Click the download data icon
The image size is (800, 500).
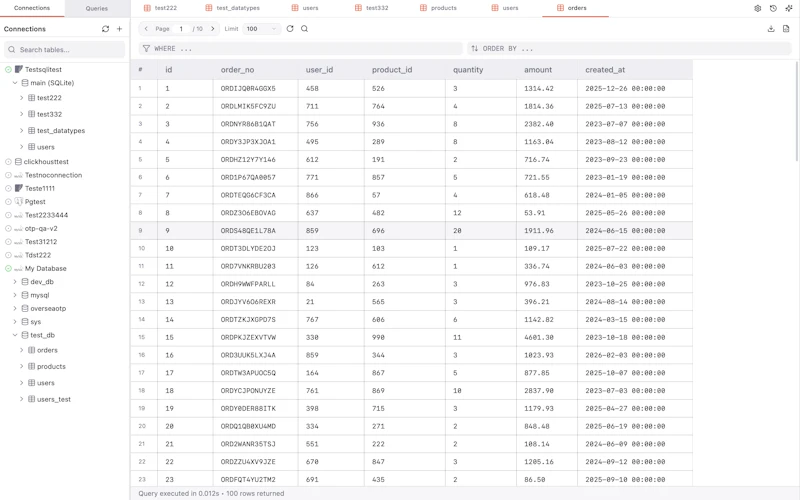click(771, 29)
